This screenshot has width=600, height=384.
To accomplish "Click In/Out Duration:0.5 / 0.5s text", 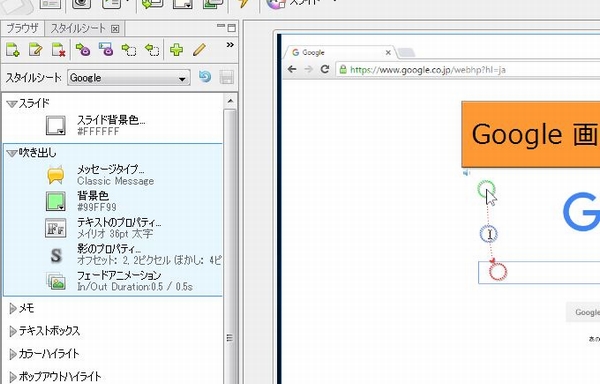I will coord(135,286).
